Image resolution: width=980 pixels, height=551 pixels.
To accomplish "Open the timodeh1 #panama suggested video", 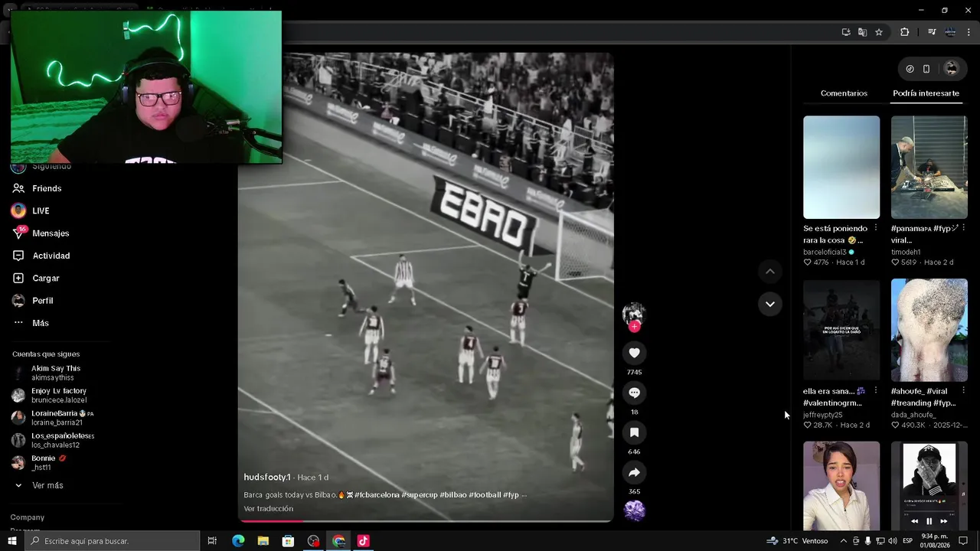I will coord(929,167).
